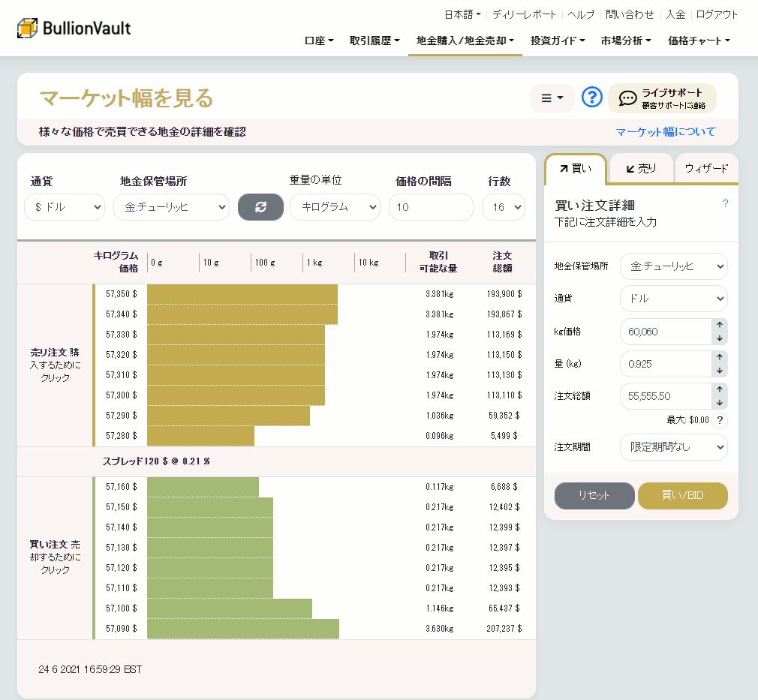The height and width of the screenshot is (700, 758).
Task: Open the 地金保管場所 dropdown in the filter bar
Action: pos(171,207)
